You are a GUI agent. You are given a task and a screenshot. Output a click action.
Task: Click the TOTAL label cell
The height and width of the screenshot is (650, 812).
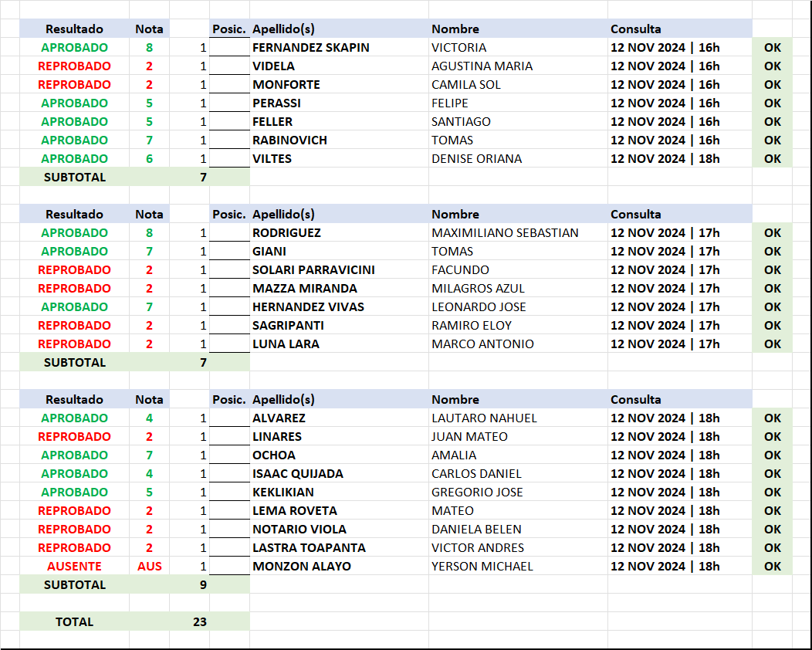point(74,622)
